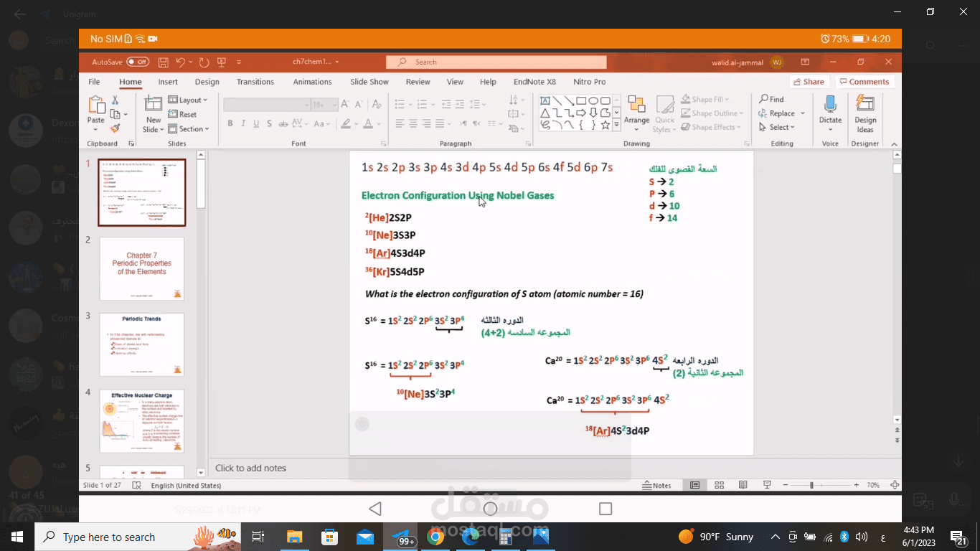Open the Customize Quick Access Toolbar dropdown
Image resolution: width=980 pixels, height=551 pixels.
[239, 62]
